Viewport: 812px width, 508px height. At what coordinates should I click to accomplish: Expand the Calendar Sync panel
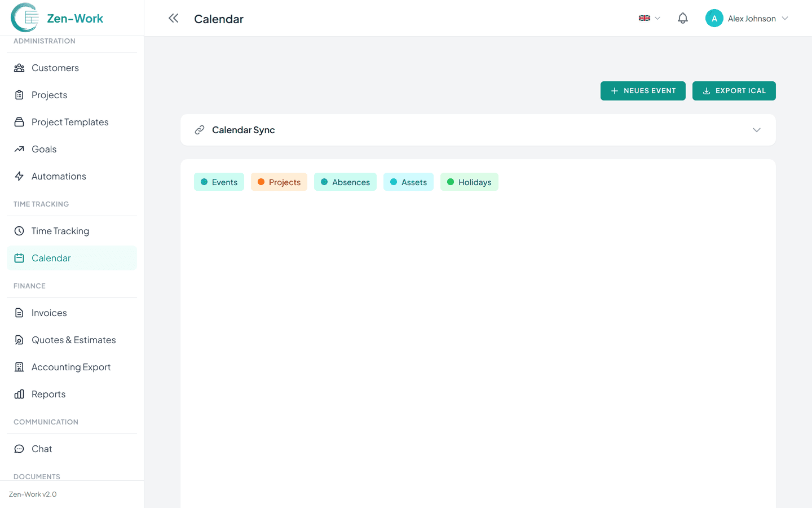[757, 130]
